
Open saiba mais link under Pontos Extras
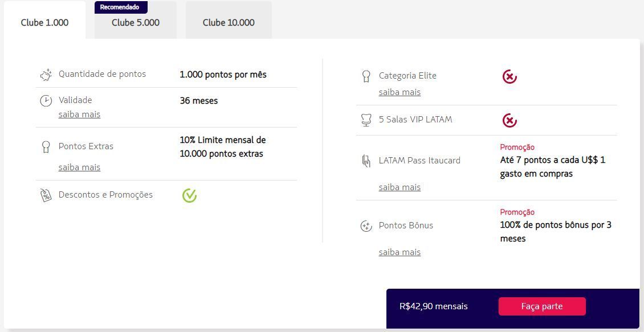[79, 167]
